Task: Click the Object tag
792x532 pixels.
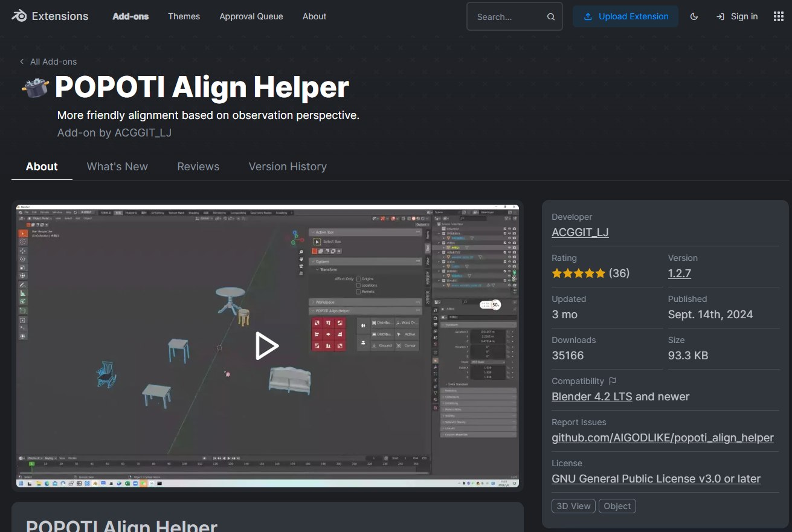Action: coord(617,506)
